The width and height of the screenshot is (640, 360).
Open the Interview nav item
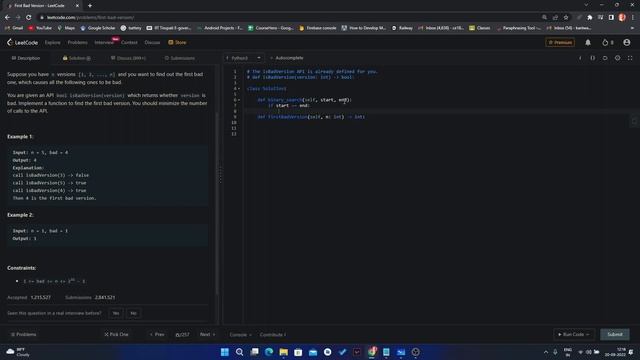pyautogui.click(x=104, y=42)
